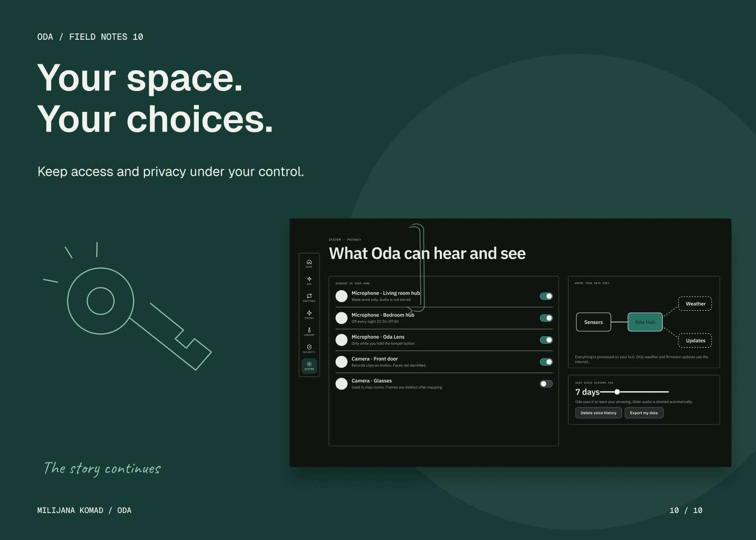
Task: Click the Bedroom hub microphone avatar circle
Action: [x=342, y=318]
